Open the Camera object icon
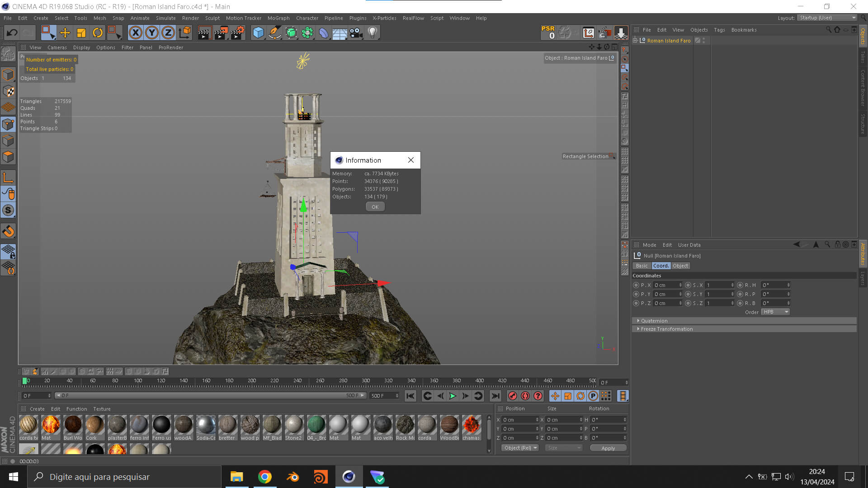Viewport: 868px width, 488px height. coord(356,33)
